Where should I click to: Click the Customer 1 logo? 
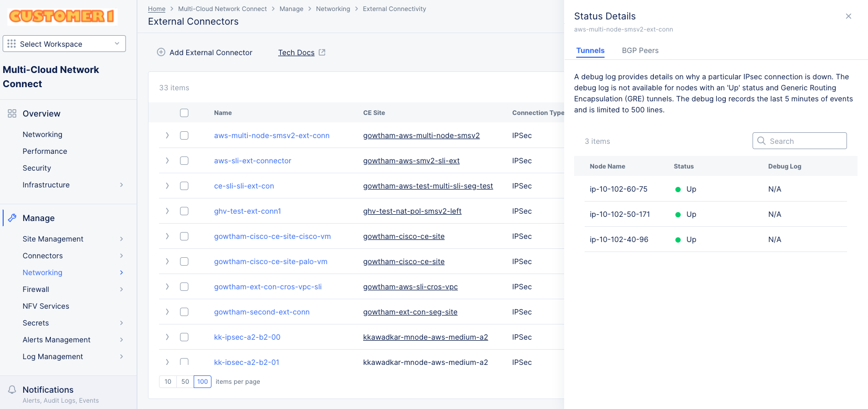coord(62,16)
